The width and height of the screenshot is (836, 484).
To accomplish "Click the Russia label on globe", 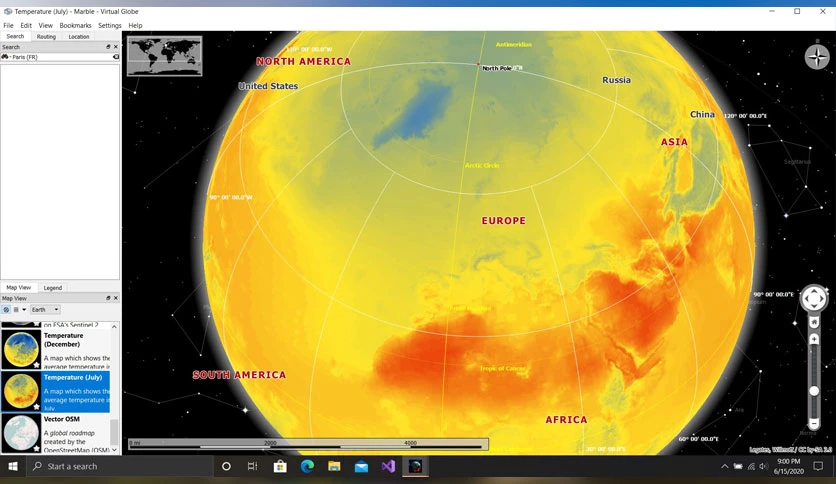I will point(616,80).
